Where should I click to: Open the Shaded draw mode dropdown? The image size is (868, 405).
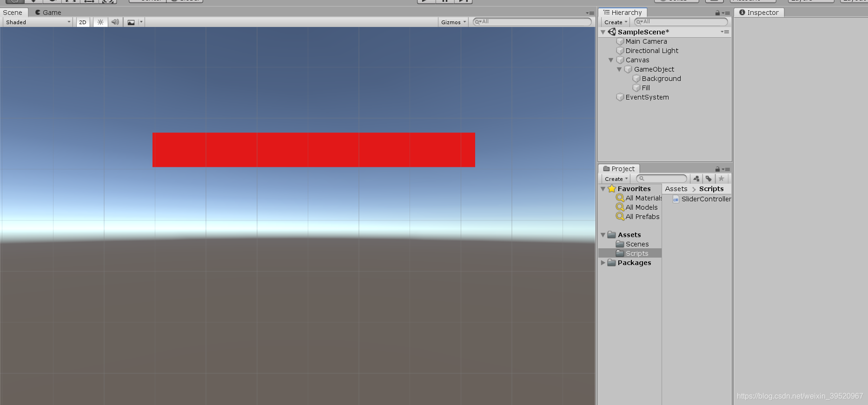(x=38, y=22)
